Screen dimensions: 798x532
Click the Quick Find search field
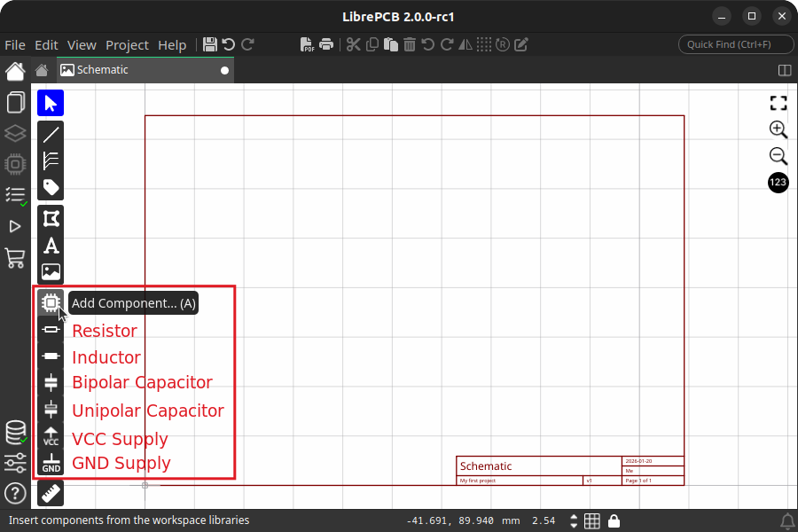(736, 44)
